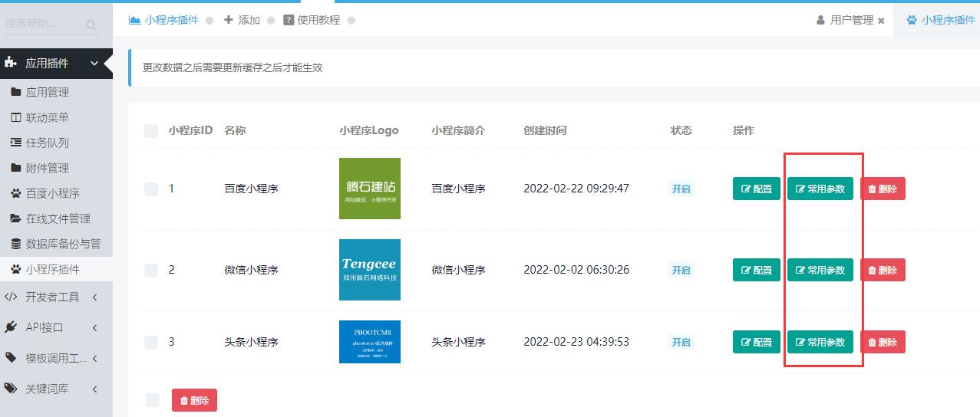The height and width of the screenshot is (417, 980).
Task: Click the bulk 删除 button below table
Action: [x=195, y=400]
